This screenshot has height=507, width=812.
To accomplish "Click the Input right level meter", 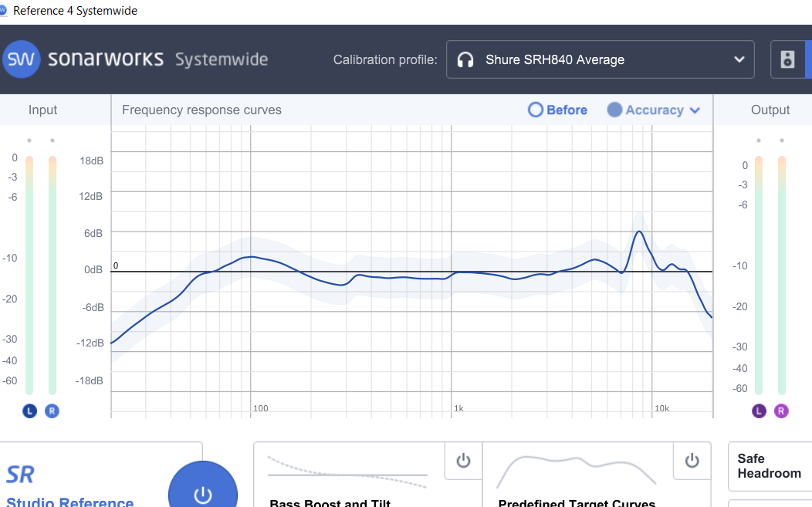I will [52, 275].
